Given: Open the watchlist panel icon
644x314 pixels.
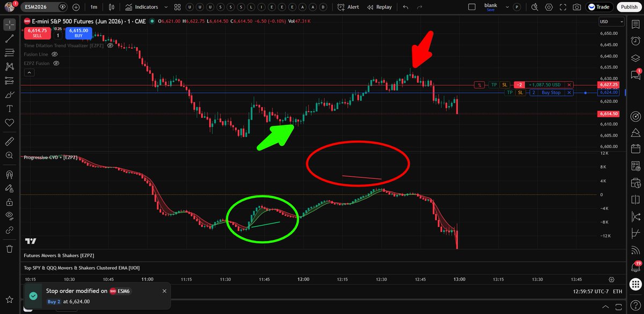Looking at the screenshot, I should click(x=636, y=25).
